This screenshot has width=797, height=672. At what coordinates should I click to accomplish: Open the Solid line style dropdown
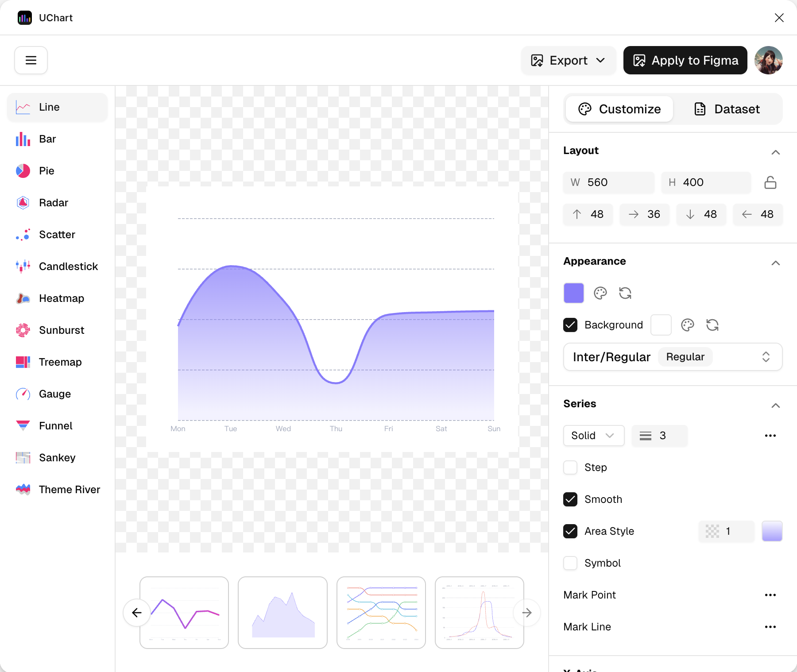(x=593, y=436)
